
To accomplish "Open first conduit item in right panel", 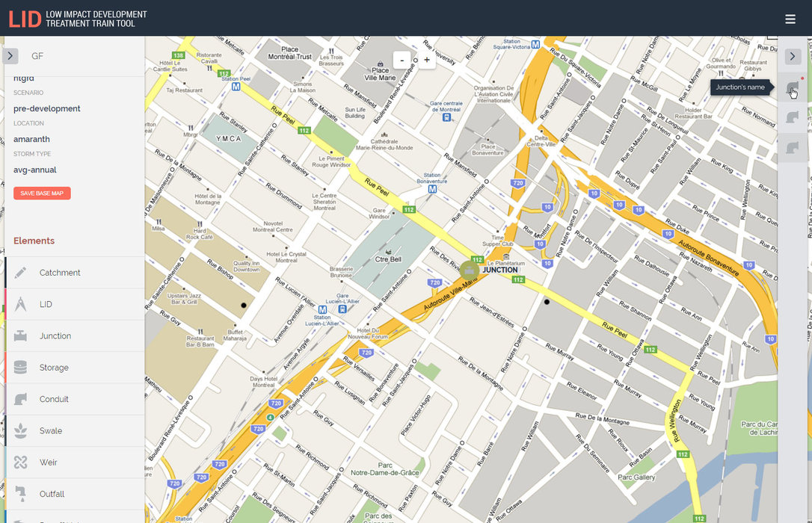I will pos(793,87).
